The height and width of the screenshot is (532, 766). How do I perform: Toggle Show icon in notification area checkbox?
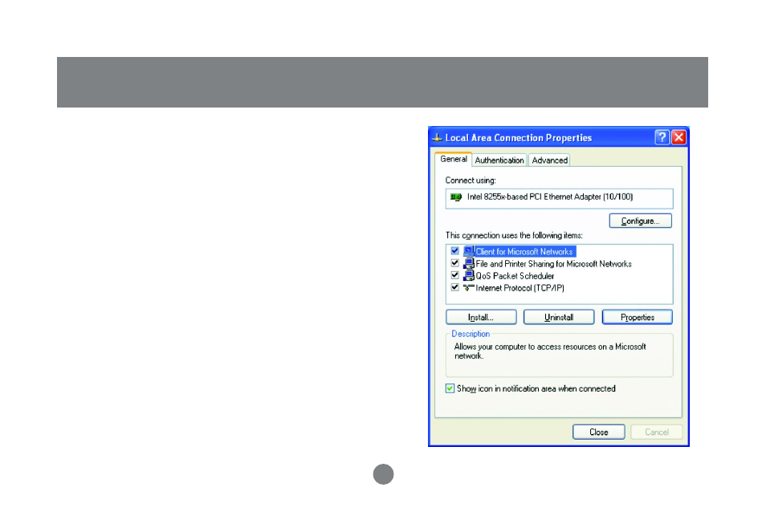pyautogui.click(x=450, y=388)
